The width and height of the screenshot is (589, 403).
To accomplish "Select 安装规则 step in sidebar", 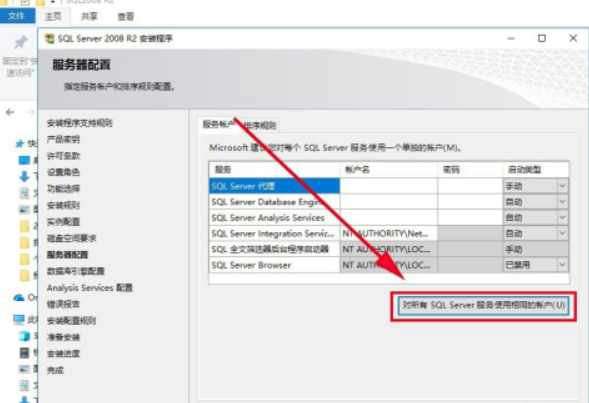I will (63, 205).
